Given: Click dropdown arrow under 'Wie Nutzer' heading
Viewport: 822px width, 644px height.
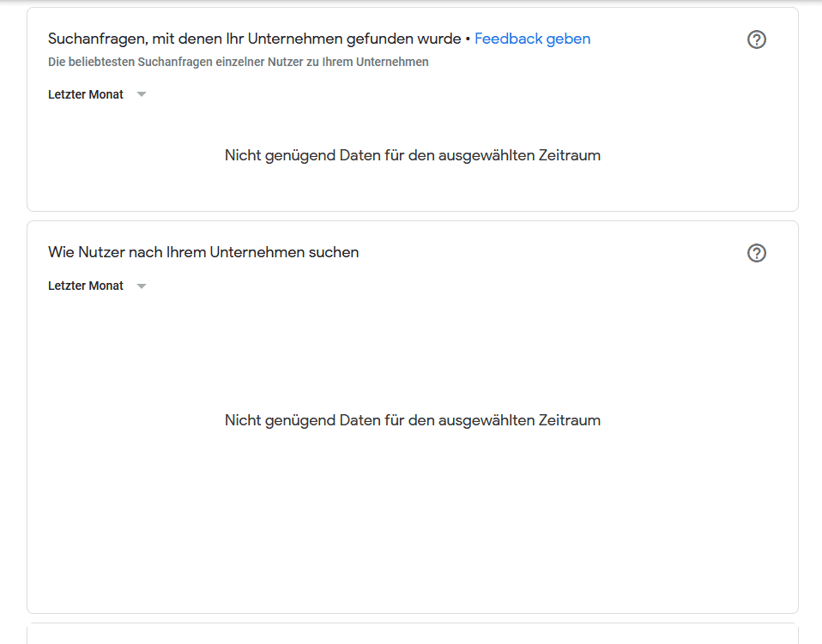Looking at the screenshot, I should pos(142,286).
